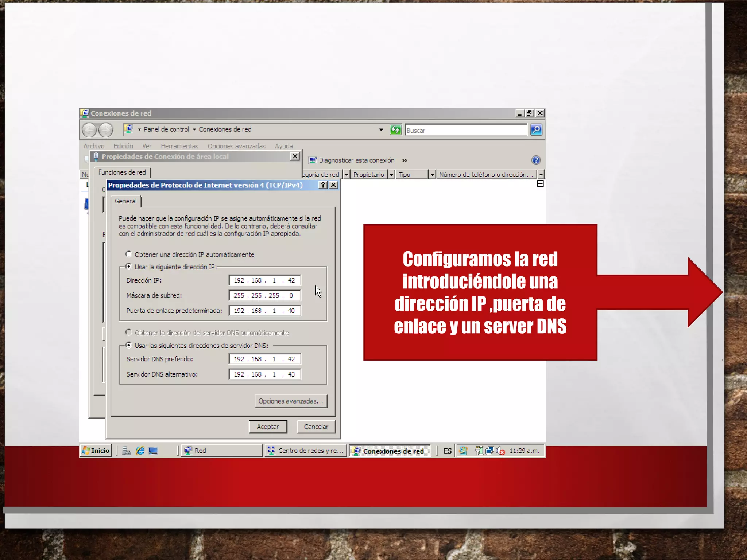Click the green refresh icon beside address bar
This screenshot has height=560, width=747.
pos(395,130)
